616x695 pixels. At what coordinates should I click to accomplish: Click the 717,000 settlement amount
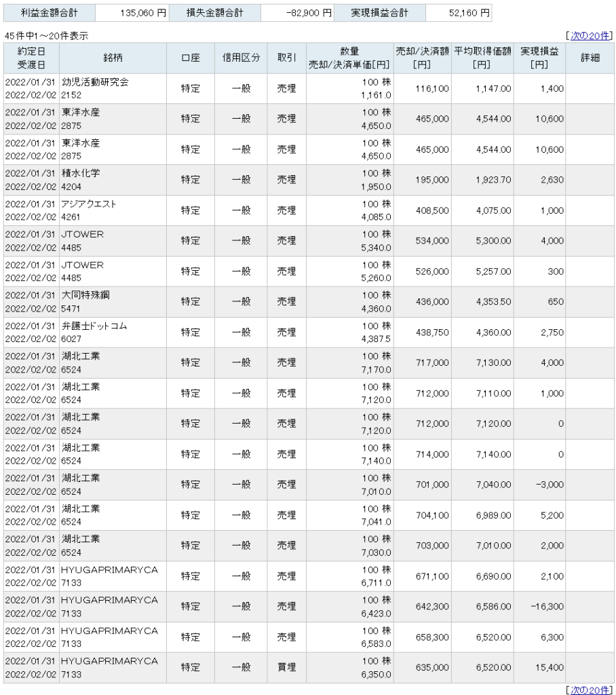(x=432, y=362)
